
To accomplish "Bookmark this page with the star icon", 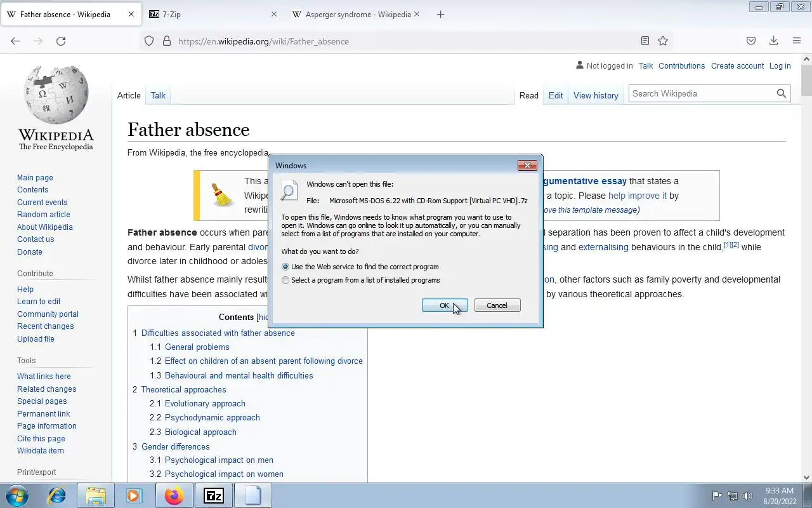I will click(663, 41).
